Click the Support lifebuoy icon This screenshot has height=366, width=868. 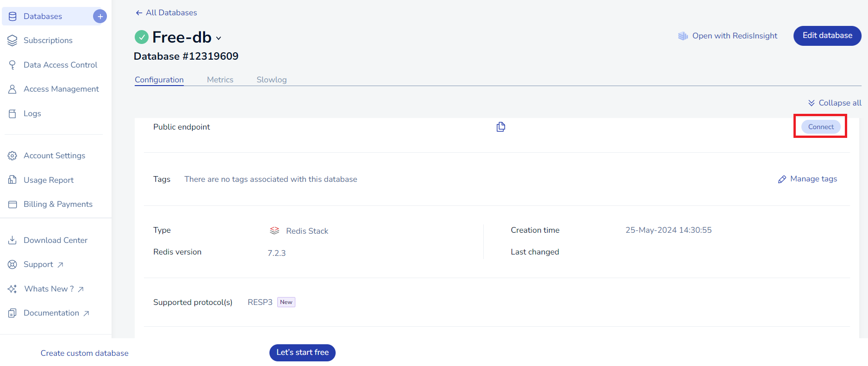[12, 264]
